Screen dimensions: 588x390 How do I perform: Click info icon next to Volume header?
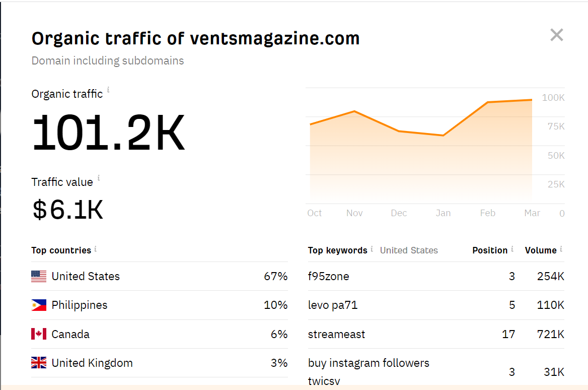561,249
